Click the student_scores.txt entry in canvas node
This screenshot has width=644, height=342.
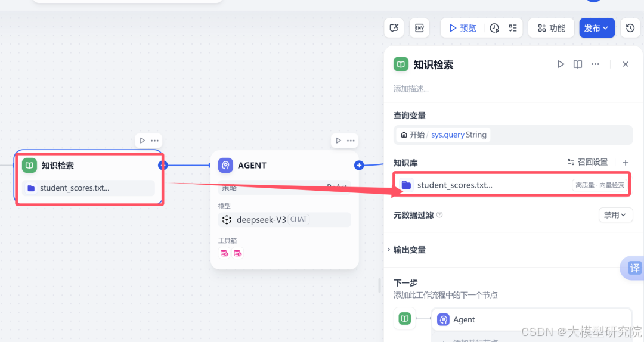[x=89, y=188]
